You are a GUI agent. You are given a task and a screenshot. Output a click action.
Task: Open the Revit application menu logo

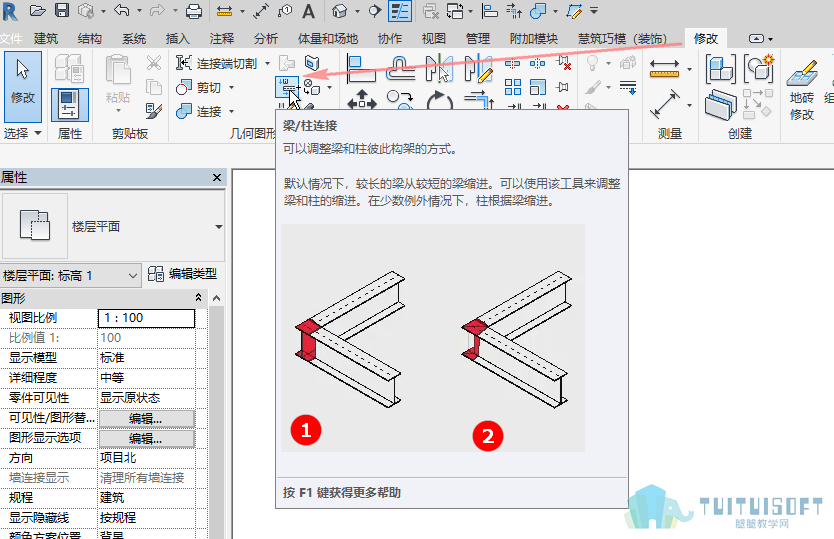(x=10, y=11)
